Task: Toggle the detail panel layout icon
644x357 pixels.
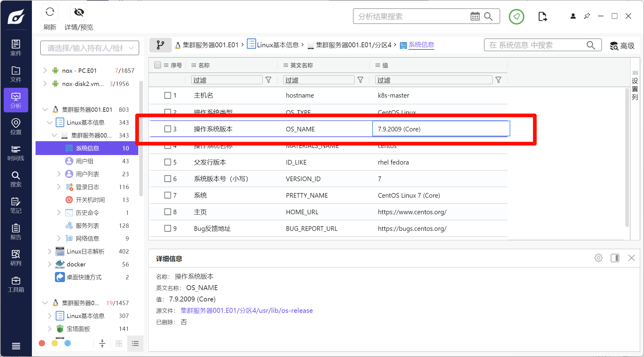Action: [x=615, y=258]
